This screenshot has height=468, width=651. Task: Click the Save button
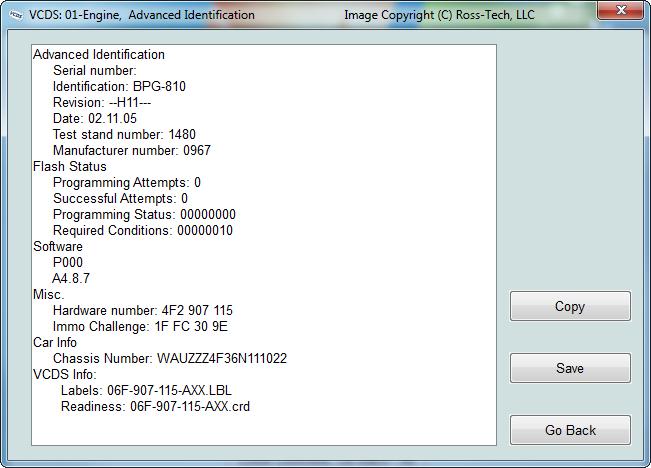coord(570,368)
